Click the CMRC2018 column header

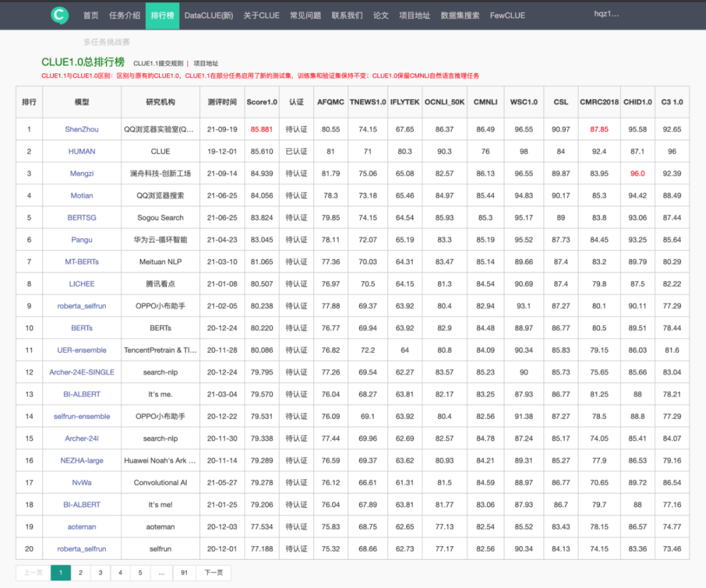point(599,102)
